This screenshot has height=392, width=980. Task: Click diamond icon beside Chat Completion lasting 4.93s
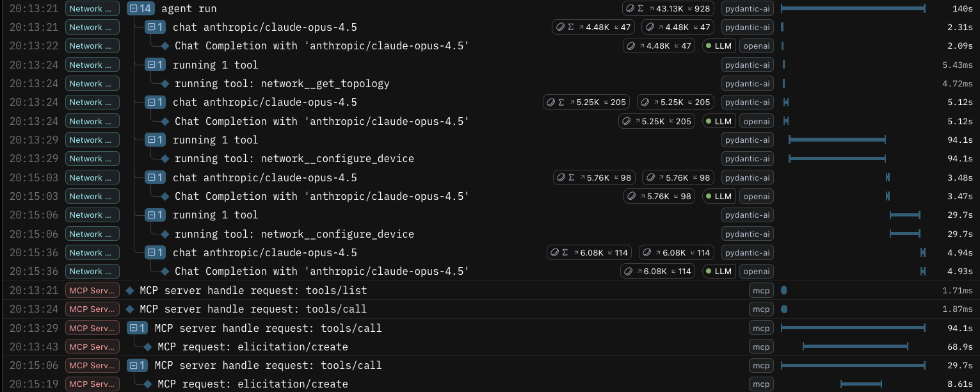165,271
